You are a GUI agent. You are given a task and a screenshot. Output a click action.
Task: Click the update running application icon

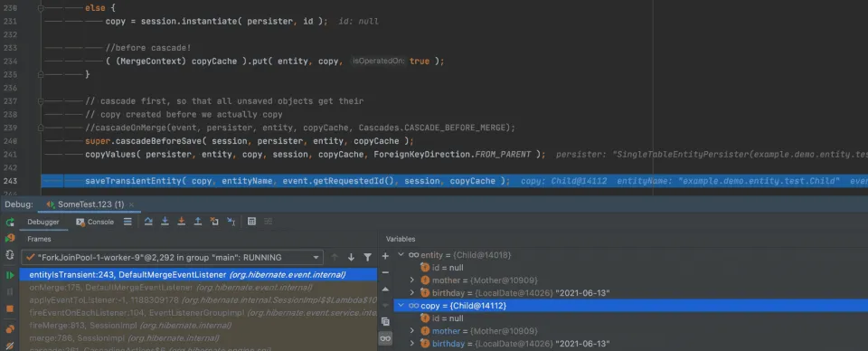[10, 255]
